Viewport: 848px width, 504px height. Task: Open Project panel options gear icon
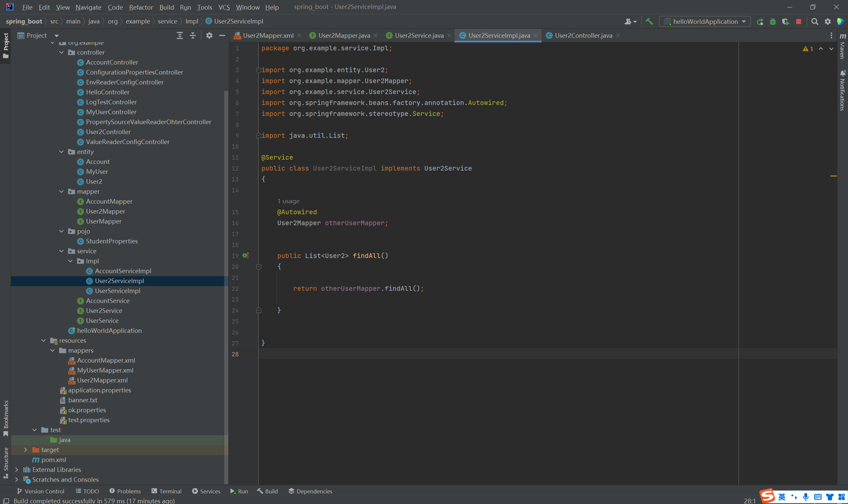tap(209, 35)
